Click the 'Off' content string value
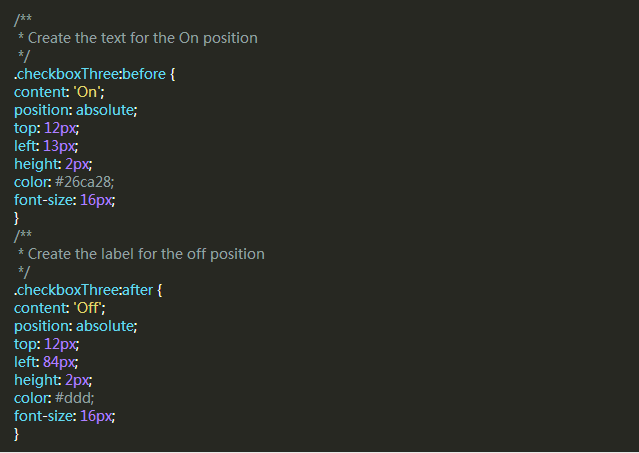This screenshot has width=639, height=453. pos(89,308)
